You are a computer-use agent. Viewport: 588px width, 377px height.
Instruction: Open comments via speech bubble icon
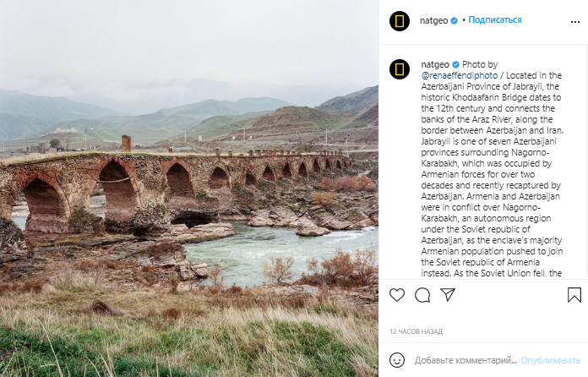tap(422, 295)
